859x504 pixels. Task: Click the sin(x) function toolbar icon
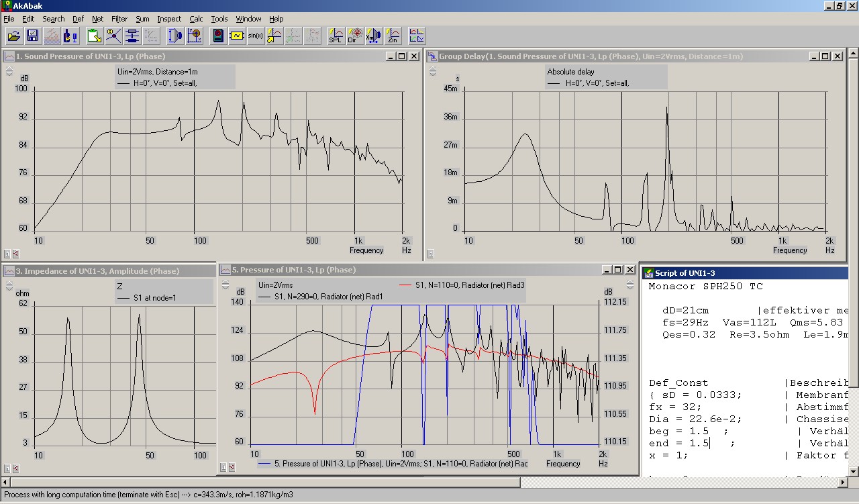coord(256,36)
